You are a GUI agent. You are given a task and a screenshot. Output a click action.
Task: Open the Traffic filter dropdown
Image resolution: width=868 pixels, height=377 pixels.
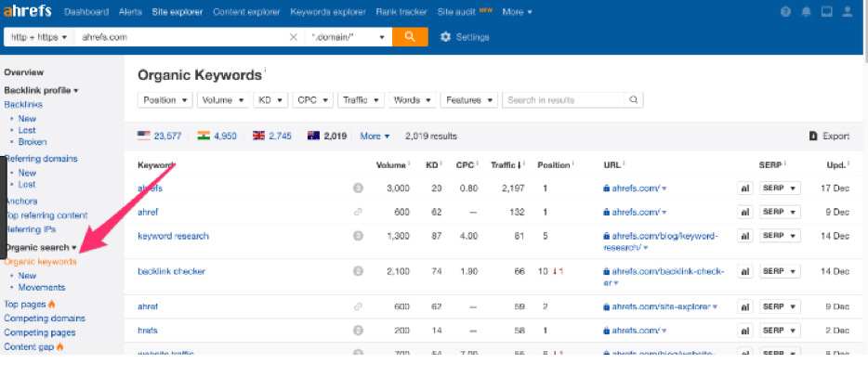[361, 100]
